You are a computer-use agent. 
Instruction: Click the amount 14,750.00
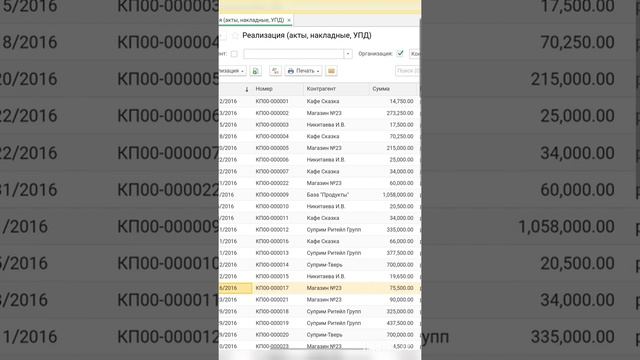point(401,101)
